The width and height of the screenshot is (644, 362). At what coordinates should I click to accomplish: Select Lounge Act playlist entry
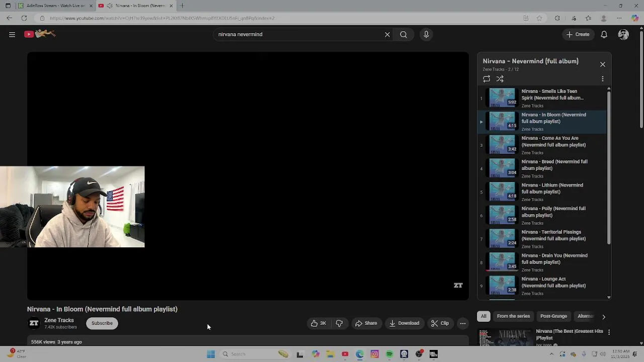point(542,286)
